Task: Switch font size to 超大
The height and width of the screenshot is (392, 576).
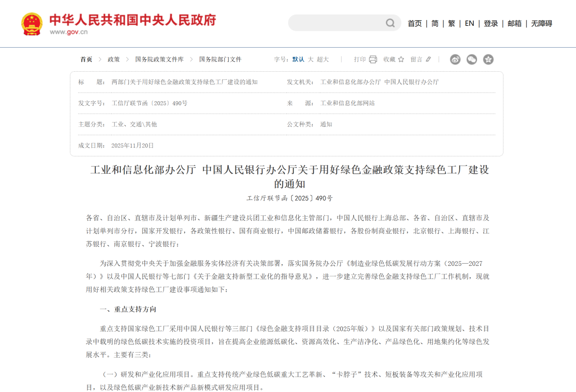Action: [323, 59]
